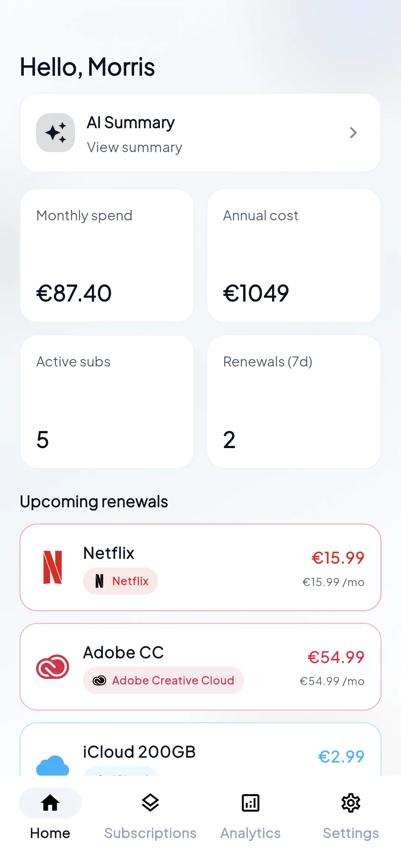
Task: Expand AI Summary via chevron arrow
Action: click(x=353, y=132)
